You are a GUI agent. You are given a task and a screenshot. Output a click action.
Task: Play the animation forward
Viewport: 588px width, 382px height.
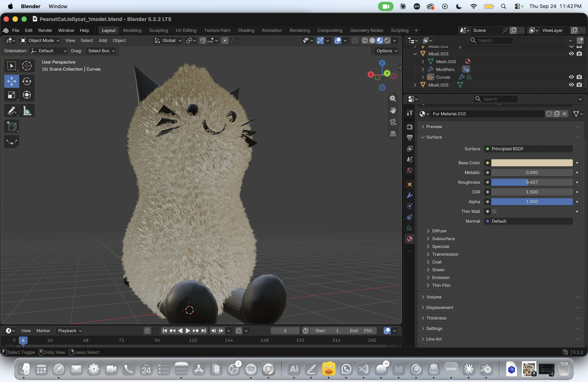(x=188, y=331)
